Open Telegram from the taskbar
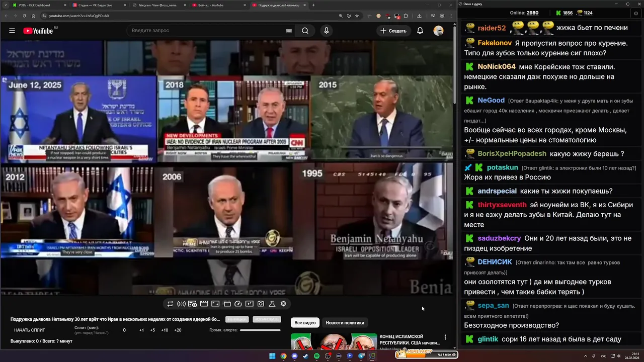644x362 pixels. coord(361,356)
